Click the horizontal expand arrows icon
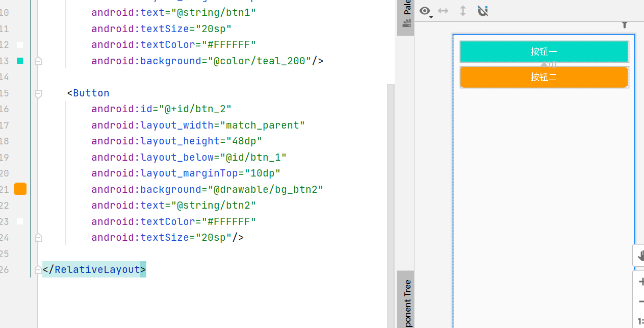 click(x=443, y=10)
